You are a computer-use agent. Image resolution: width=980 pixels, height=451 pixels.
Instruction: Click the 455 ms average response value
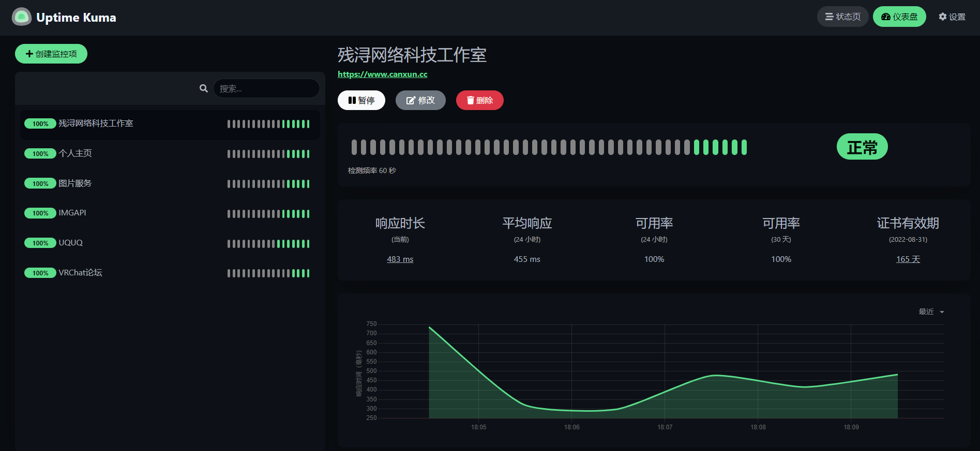[527, 259]
